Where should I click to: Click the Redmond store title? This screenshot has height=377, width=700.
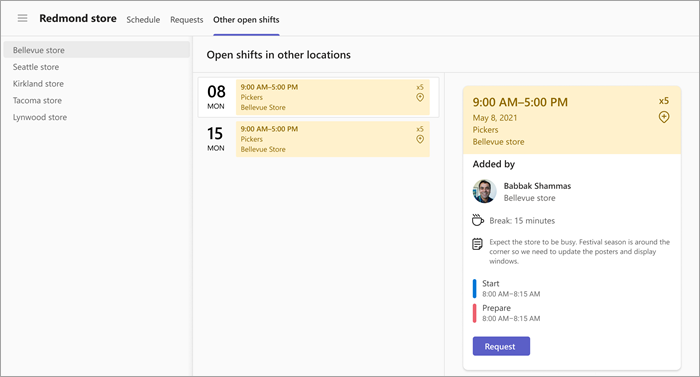pyautogui.click(x=78, y=18)
